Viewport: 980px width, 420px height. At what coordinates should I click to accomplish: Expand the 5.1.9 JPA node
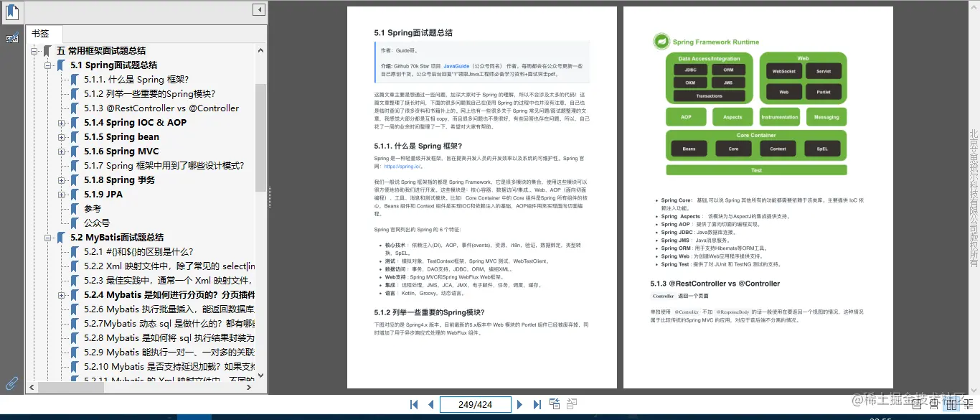coord(61,195)
